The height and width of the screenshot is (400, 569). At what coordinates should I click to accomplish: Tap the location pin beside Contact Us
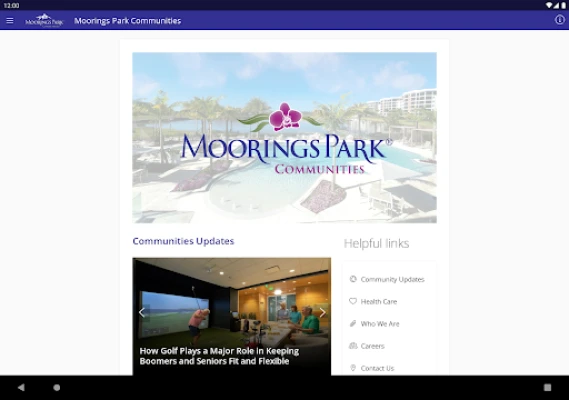pos(353,368)
